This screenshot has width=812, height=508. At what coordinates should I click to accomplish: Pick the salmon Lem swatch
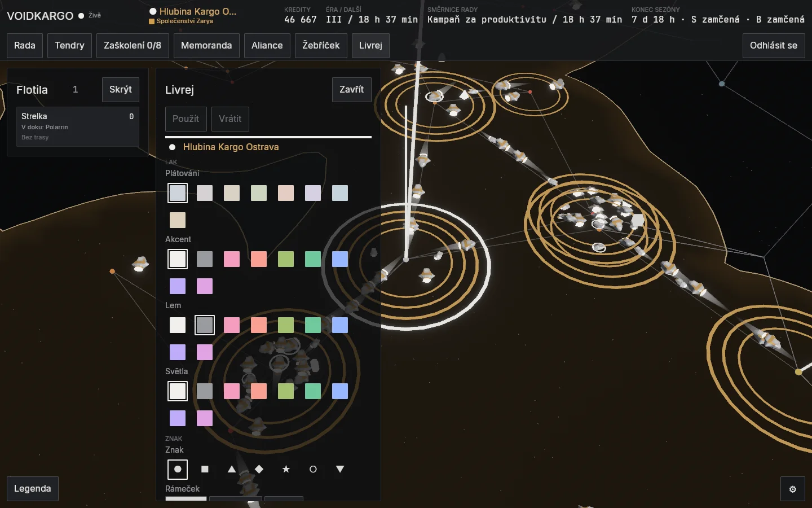pyautogui.click(x=259, y=325)
